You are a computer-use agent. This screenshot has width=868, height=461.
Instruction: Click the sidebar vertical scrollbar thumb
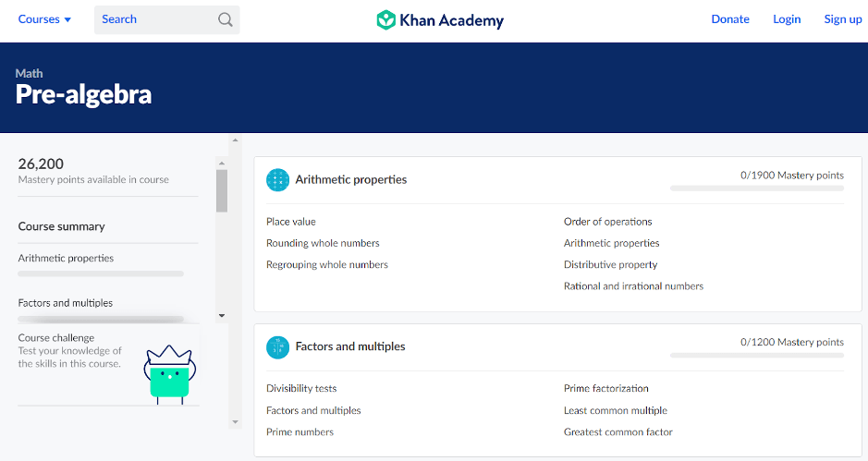pos(222,190)
